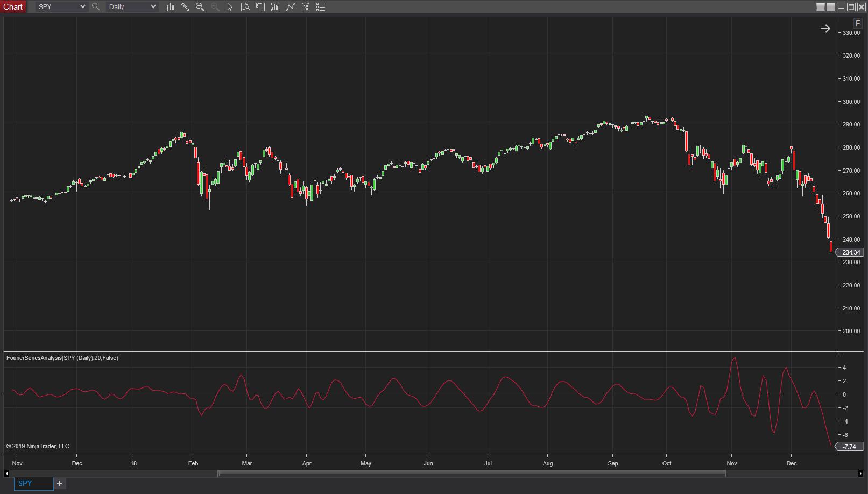The height and width of the screenshot is (494, 868).
Task: Click the Jun label on the time axis
Action: [x=428, y=463]
